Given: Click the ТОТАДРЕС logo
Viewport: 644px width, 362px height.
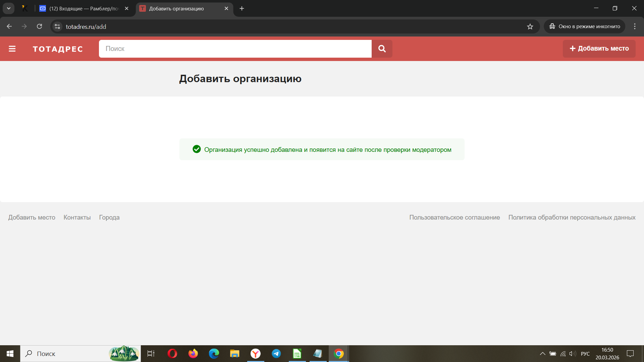Looking at the screenshot, I should pos(58,49).
